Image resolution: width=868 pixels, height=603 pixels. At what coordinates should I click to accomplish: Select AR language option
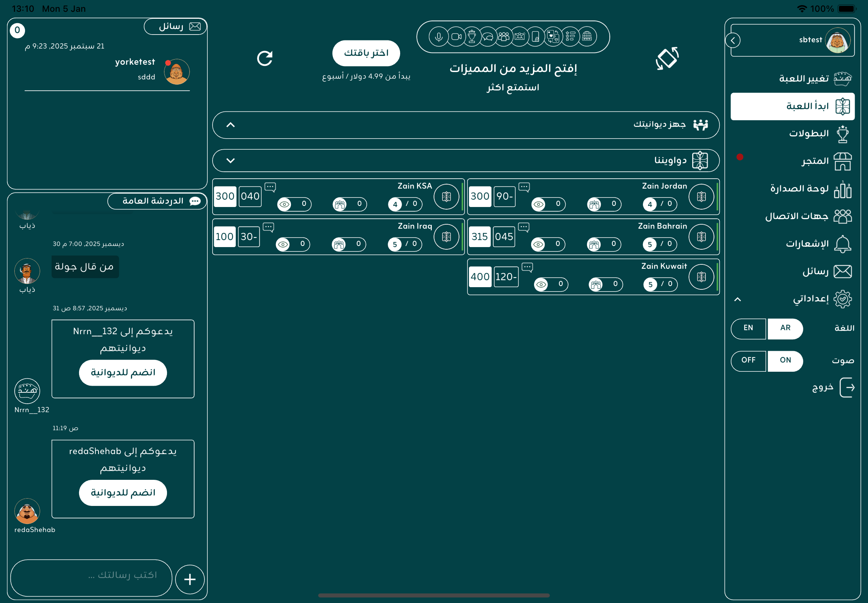click(785, 328)
